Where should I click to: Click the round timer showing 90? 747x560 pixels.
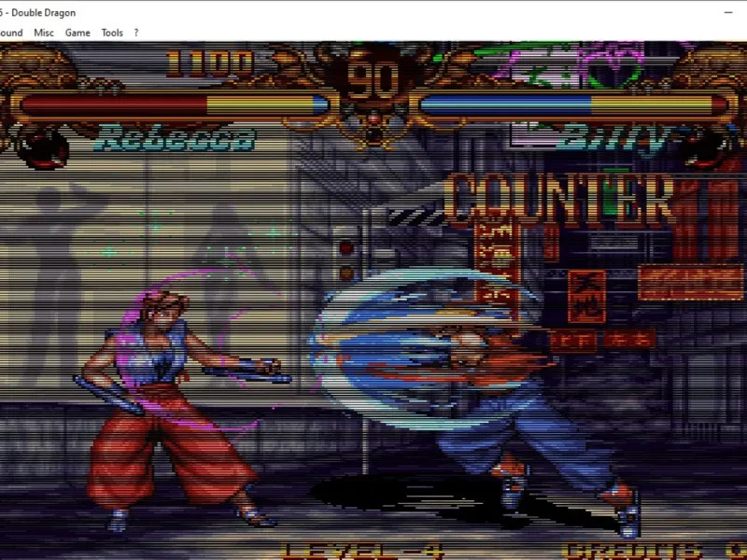point(373,80)
